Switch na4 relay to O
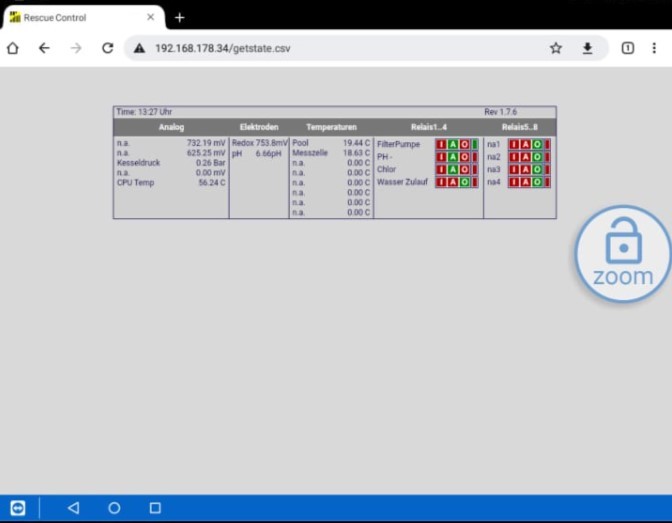This screenshot has height=523, width=672. (x=537, y=182)
